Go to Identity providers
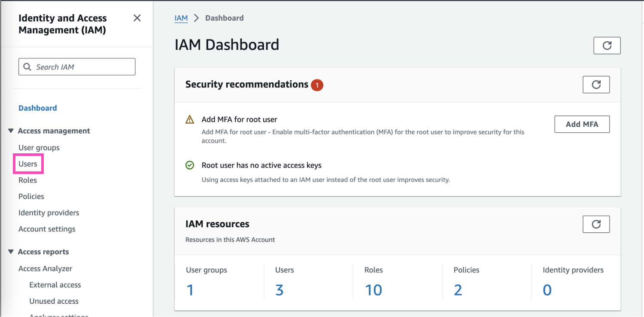This screenshot has width=644, height=317. [x=49, y=213]
